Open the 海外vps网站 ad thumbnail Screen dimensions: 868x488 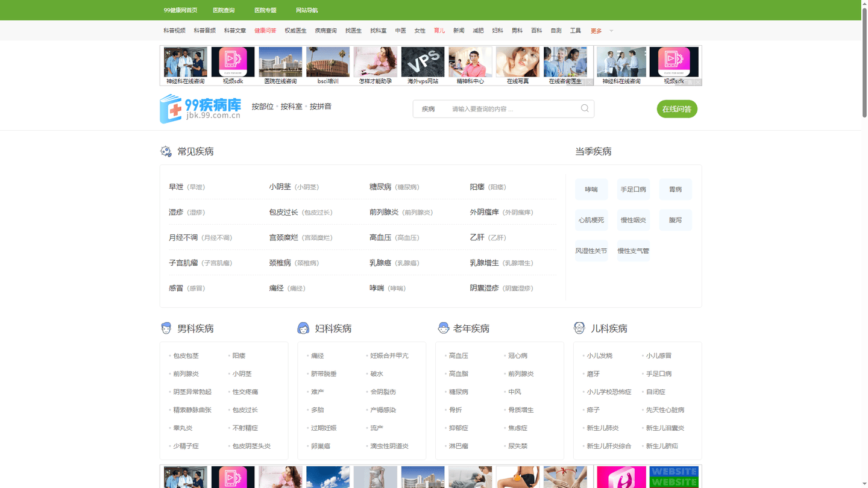[423, 66]
